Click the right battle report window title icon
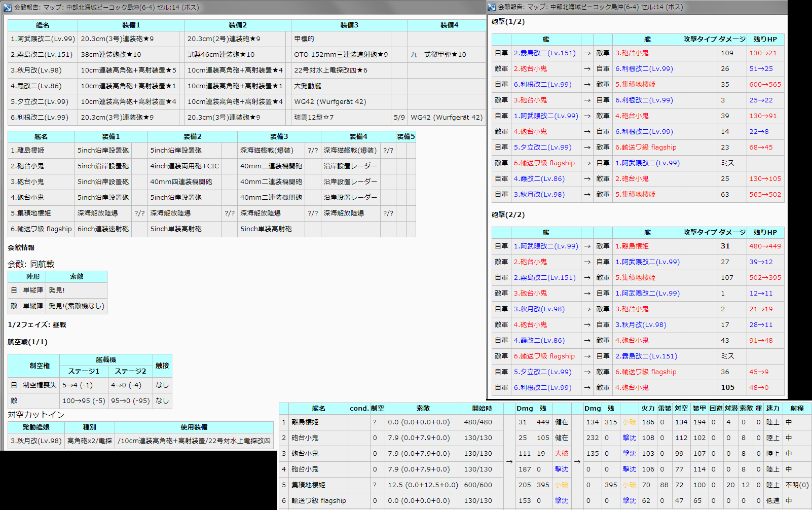 (x=492, y=7)
